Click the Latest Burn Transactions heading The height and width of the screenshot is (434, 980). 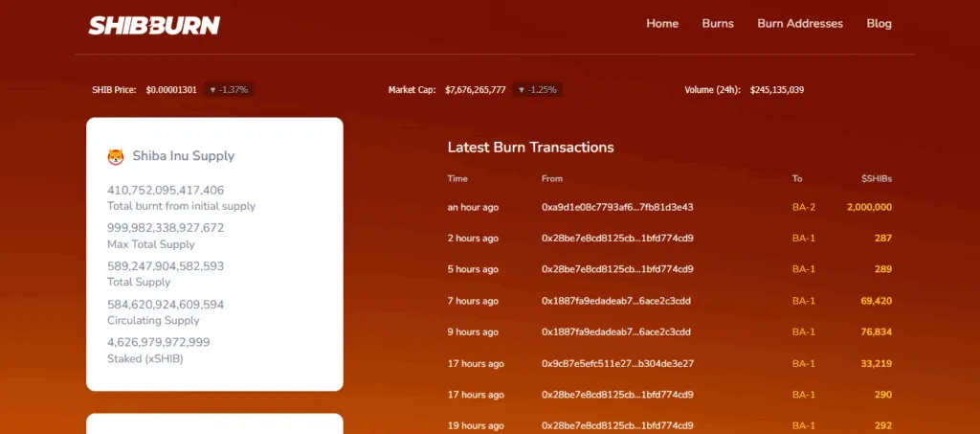(530, 147)
